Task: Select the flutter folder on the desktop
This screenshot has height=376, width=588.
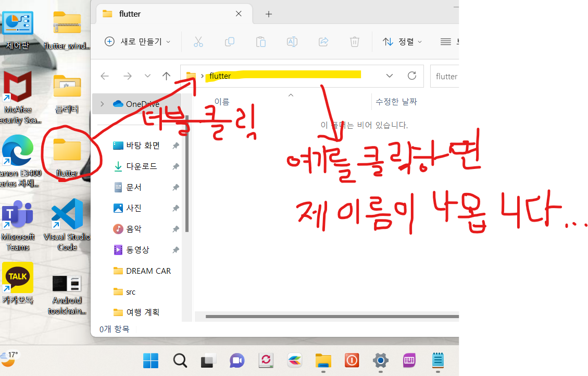Action: tap(67, 157)
